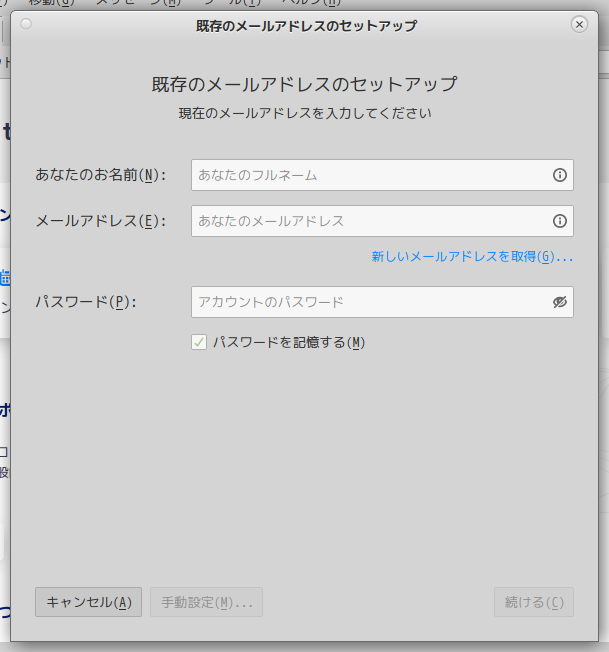Focus the あなたのメールアドレス input field
This screenshot has height=652, width=609.
tap(382, 221)
